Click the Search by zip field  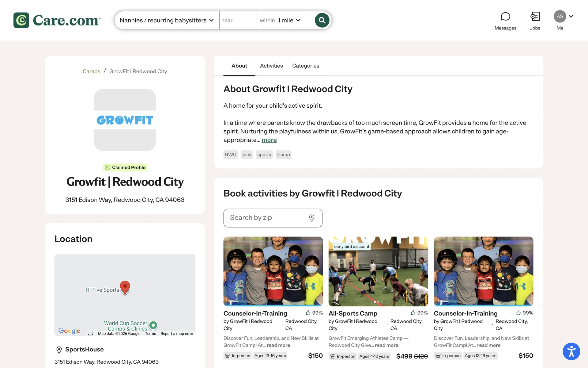[266, 218]
